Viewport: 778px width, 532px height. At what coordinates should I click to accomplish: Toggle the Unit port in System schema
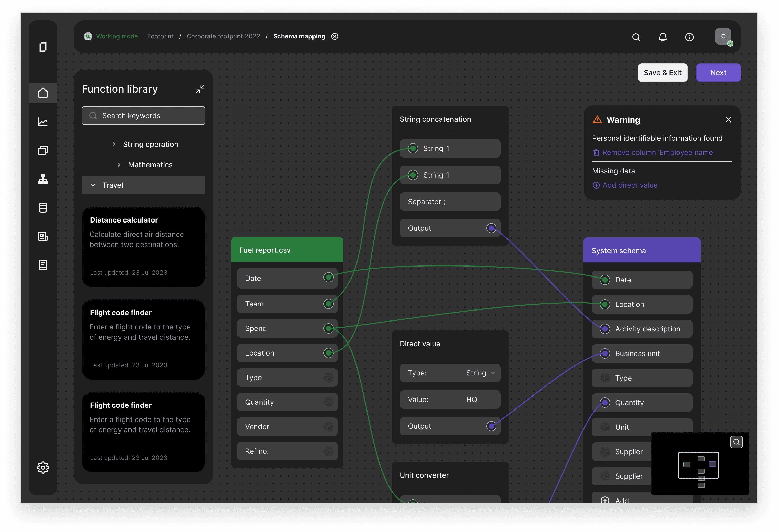(x=604, y=427)
